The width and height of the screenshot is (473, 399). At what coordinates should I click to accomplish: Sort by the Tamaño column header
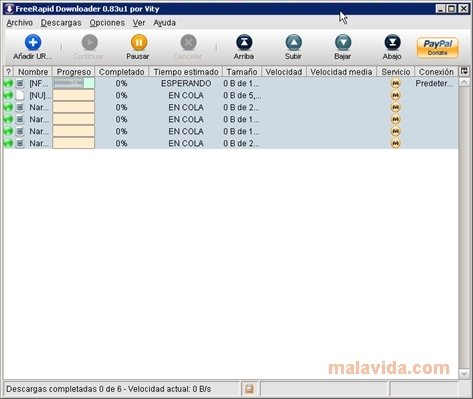(x=242, y=72)
